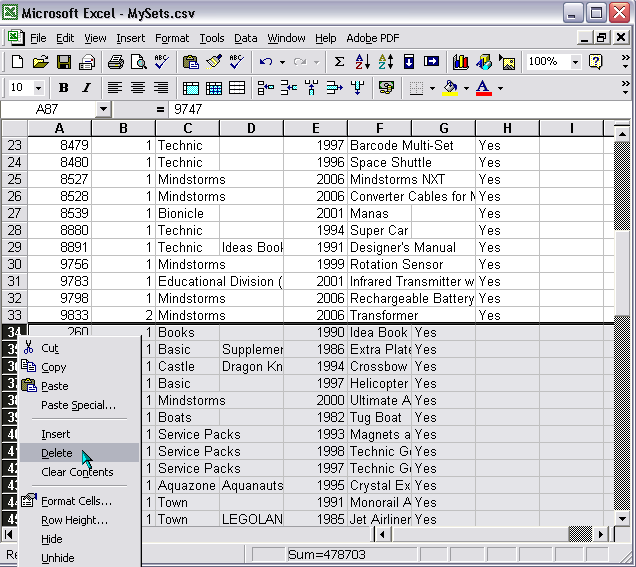Open the Adobe PDF menu
Viewport: 636px width, 567px height.
[x=372, y=38]
